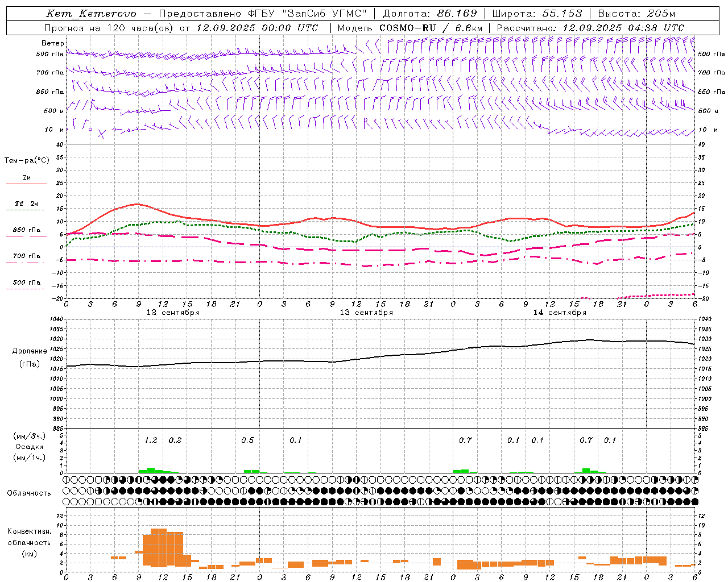
Task: Click the '0.2' precipitation amount value
Action: click(x=175, y=440)
